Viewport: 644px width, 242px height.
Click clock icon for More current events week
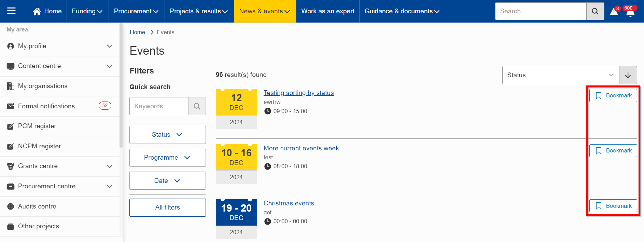point(268,166)
